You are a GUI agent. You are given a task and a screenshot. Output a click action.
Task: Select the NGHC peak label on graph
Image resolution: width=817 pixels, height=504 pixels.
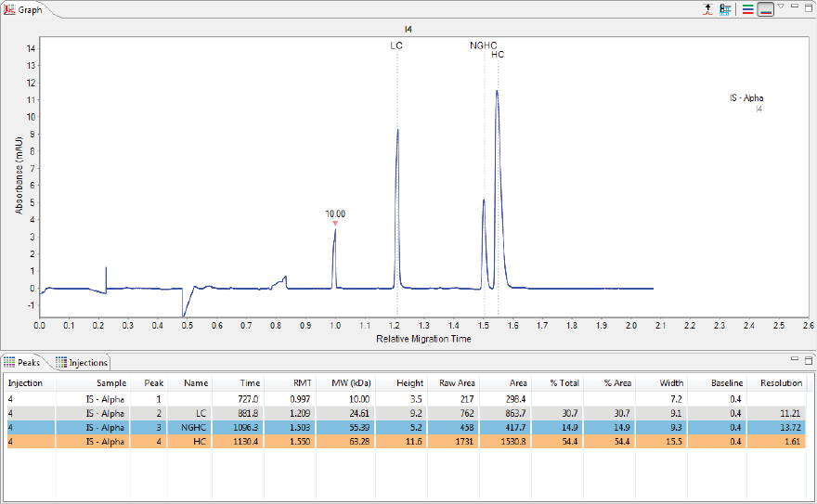(483, 45)
